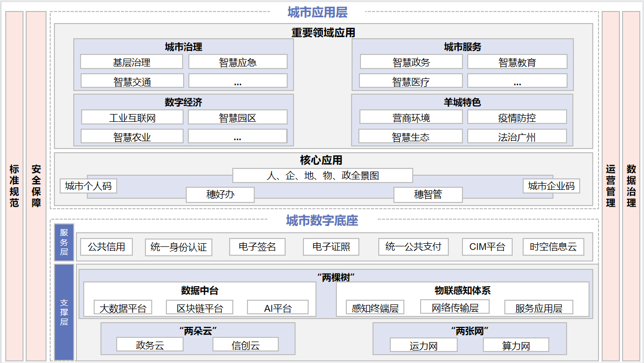Viewport: 644px width, 363px height.
Task: Select the 算力网 box
Action: (516, 346)
